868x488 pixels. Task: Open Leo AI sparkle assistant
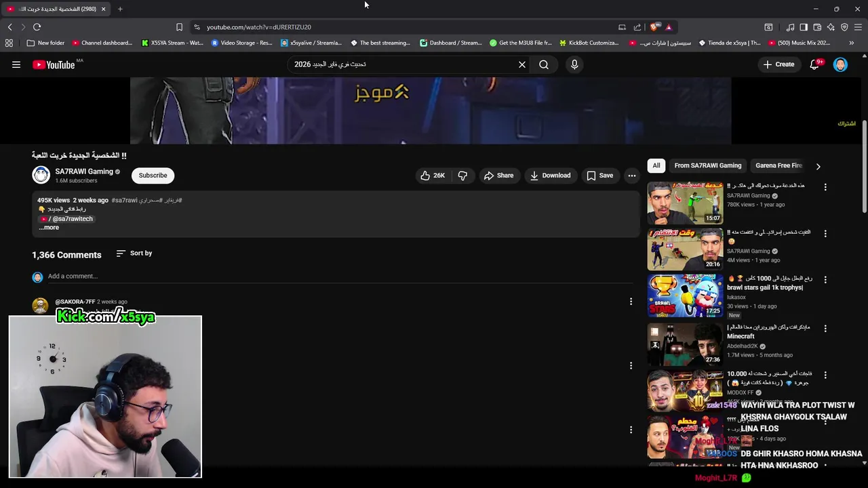pos(831,27)
